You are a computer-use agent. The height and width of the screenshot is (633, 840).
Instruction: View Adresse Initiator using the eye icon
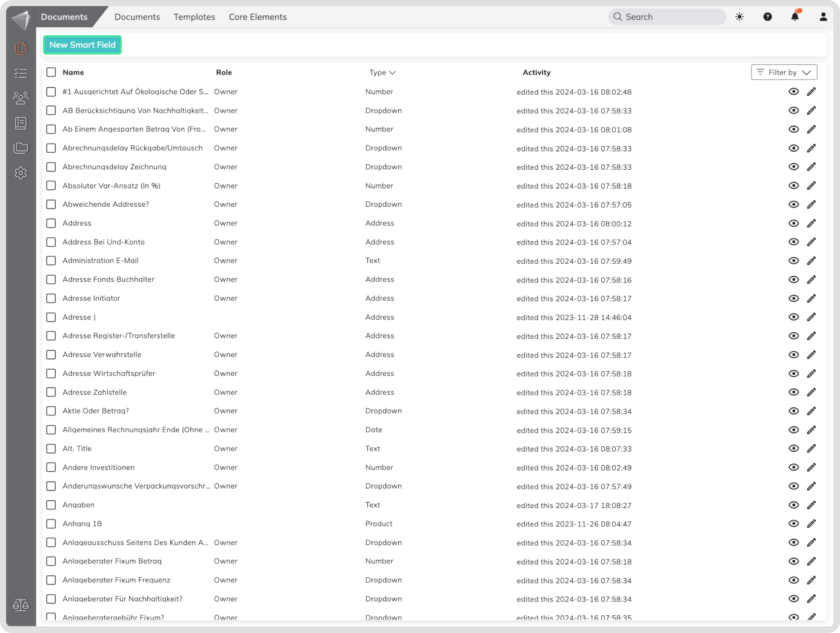point(793,298)
